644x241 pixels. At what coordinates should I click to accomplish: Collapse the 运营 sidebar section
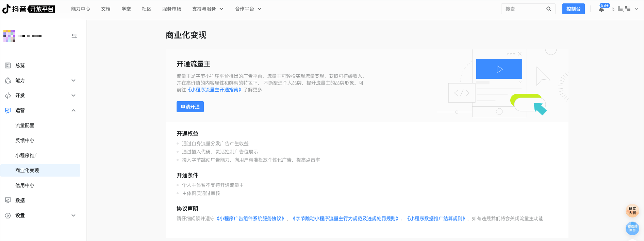tap(73, 110)
